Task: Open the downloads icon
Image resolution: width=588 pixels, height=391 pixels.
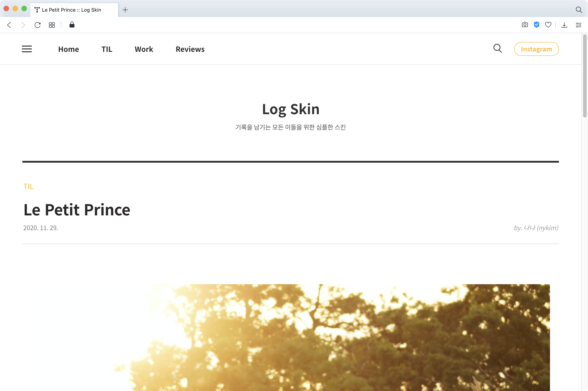Action: (564, 25)
